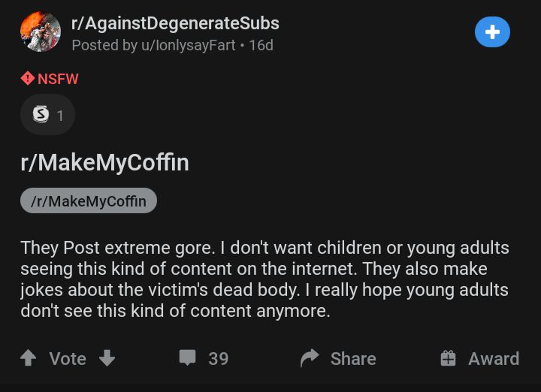Click the Share arrow icon
The width and height of the screenshot is (541, 392).
pos(310,358)
